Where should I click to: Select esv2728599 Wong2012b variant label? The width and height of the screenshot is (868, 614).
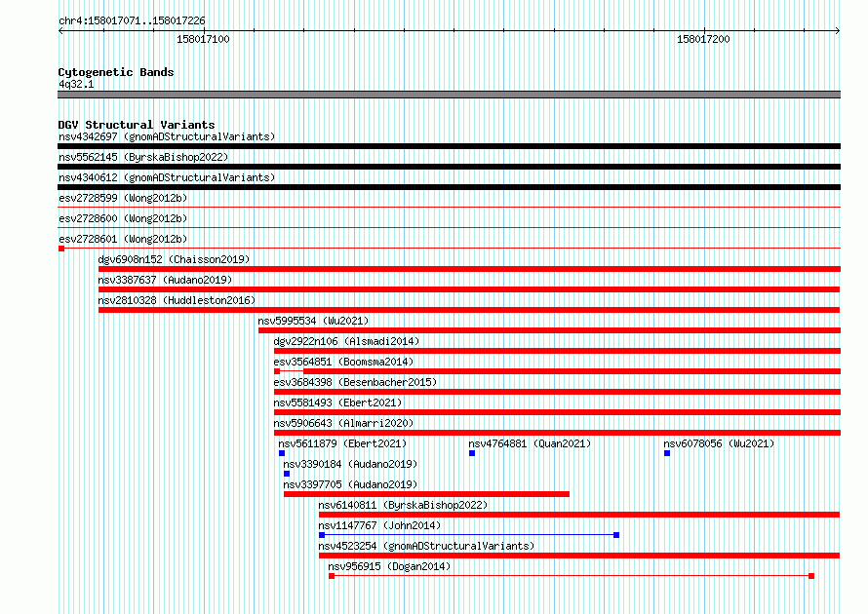pos(123,198)
